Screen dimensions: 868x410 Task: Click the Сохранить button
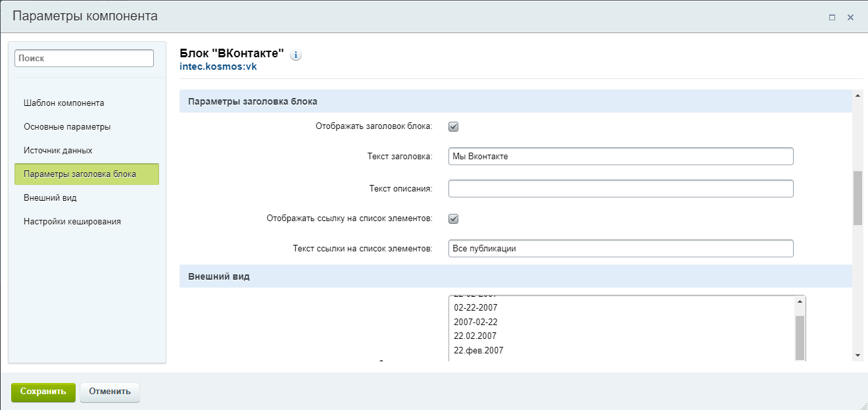pos(43,392)
